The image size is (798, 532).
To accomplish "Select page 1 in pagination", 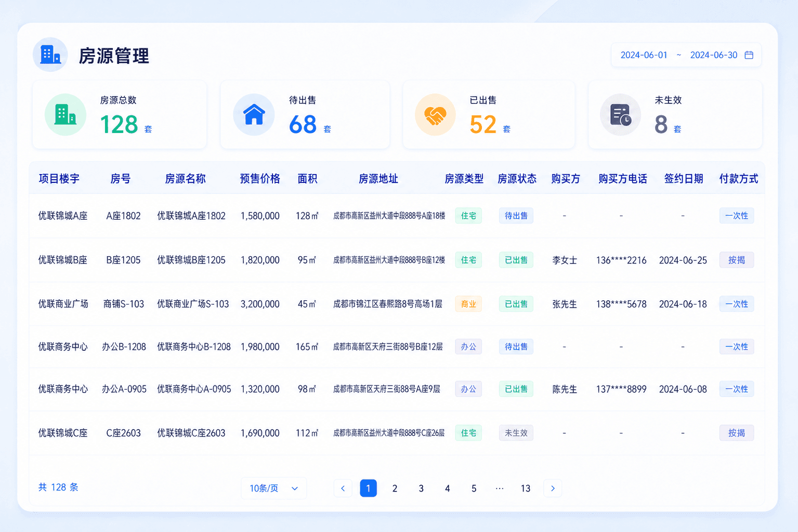I will point(368,488).
